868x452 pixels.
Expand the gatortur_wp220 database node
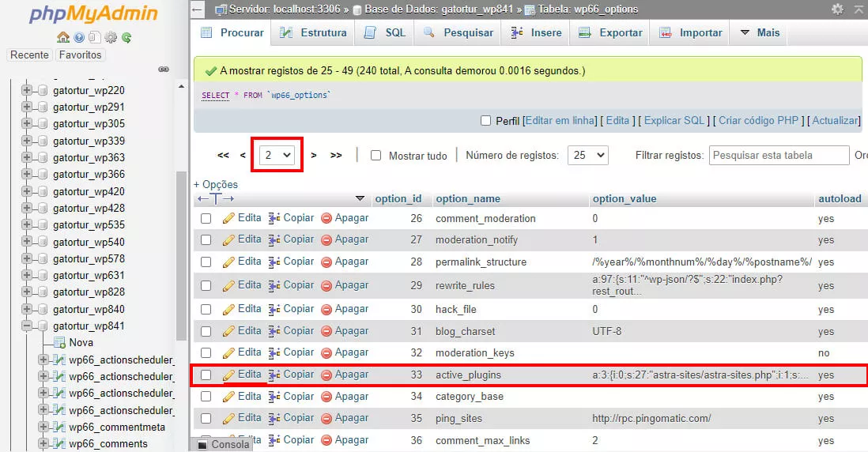27,90
